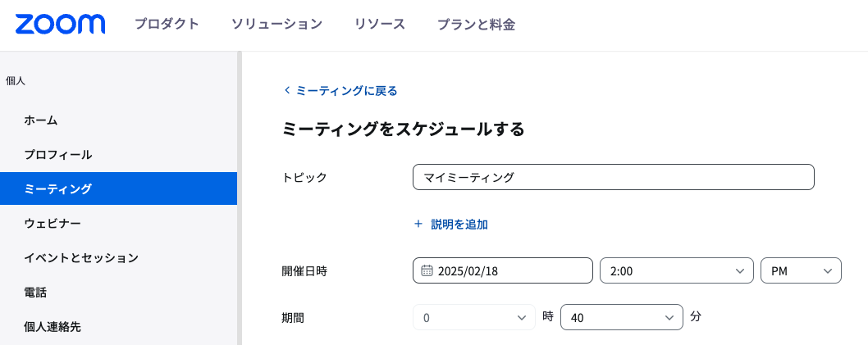Open the ソリューション menu
Screen dimensions: 868x345
[x=276, y=25]
